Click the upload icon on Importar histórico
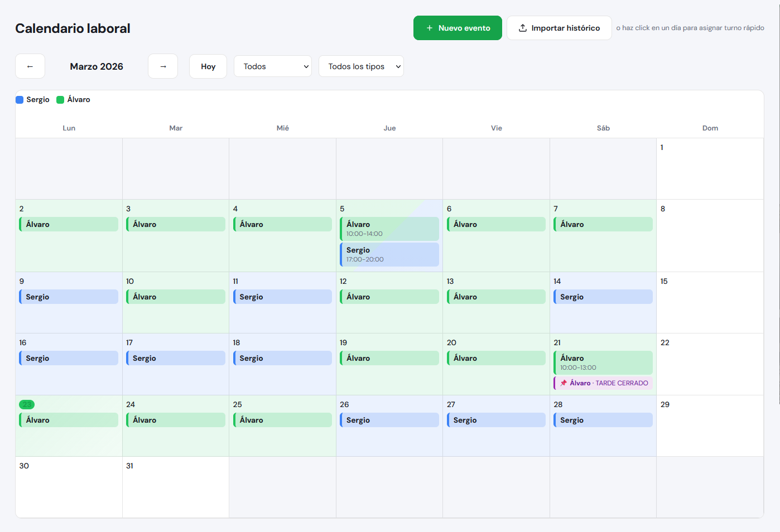Viewport: 780px width, 532px height. point(522,28)
